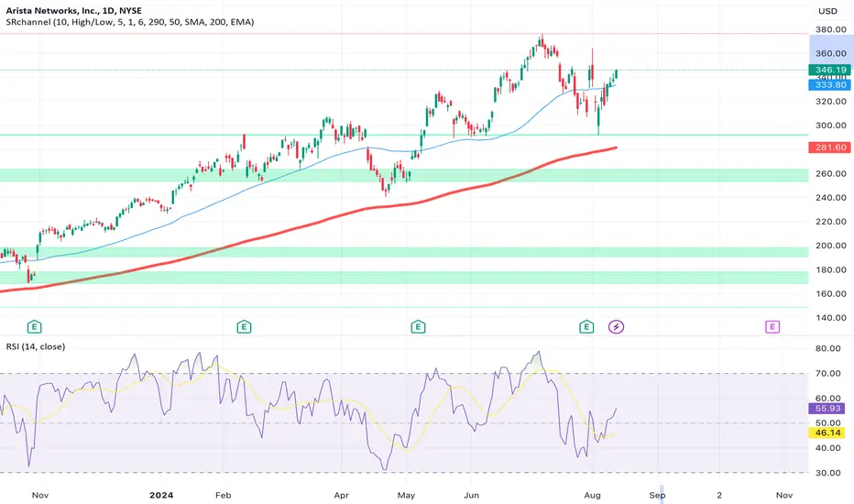Click the RSI value label 55.93
Viewport: 854px width, 504px height.
pyautogui.click(x=827, y=408)
